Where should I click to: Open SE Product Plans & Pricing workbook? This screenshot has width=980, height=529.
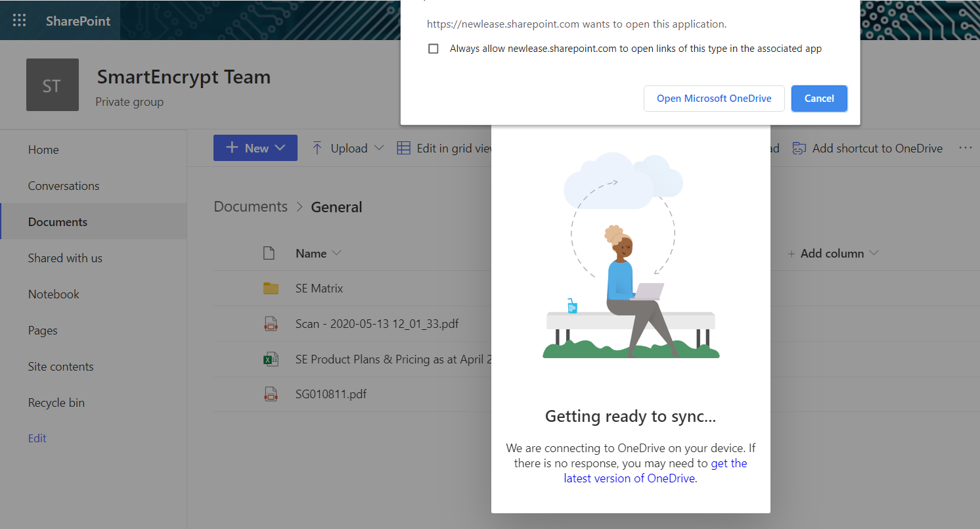[393, 359]
